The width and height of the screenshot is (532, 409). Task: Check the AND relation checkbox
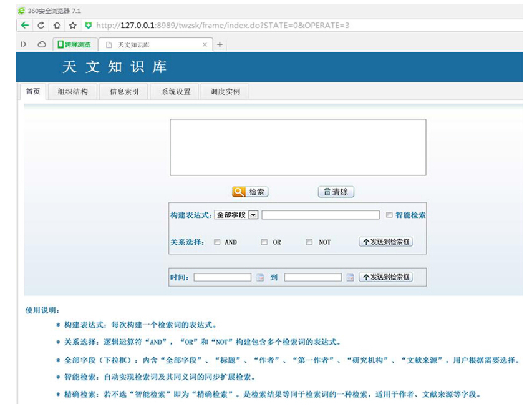pos(217,242)
